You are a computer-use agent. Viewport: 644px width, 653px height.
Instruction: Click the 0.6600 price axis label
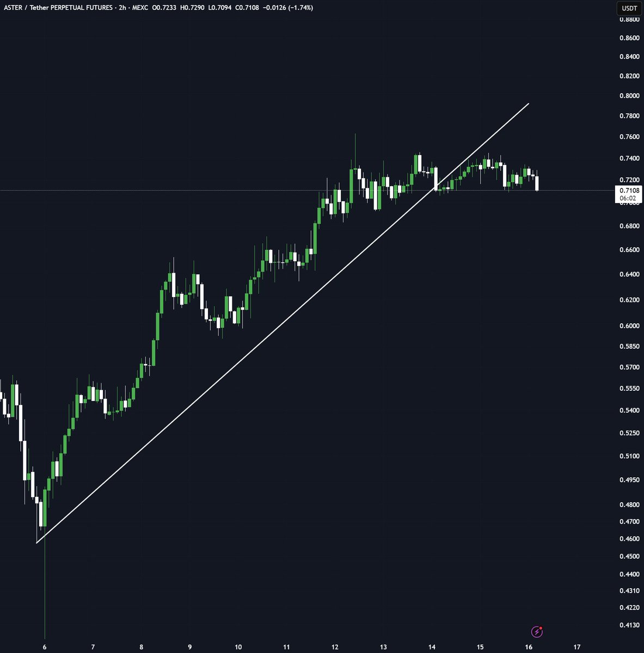[x=629, y=250]
